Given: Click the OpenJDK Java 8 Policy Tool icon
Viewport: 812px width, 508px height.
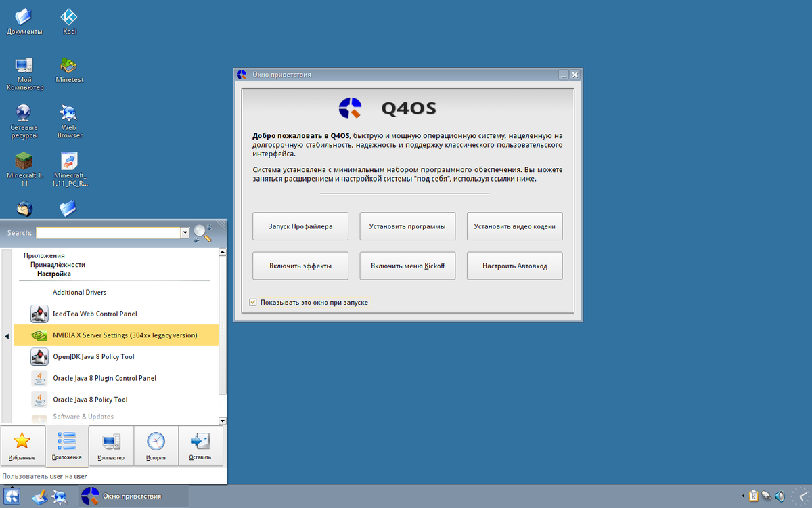Looking at the screenshot, I should [39, 356].
